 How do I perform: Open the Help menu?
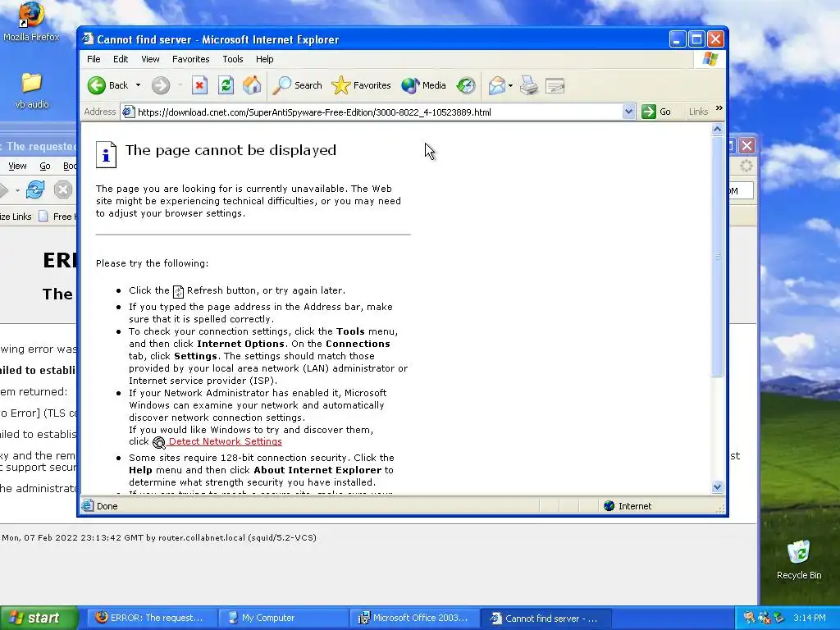[x=265, y=59]
